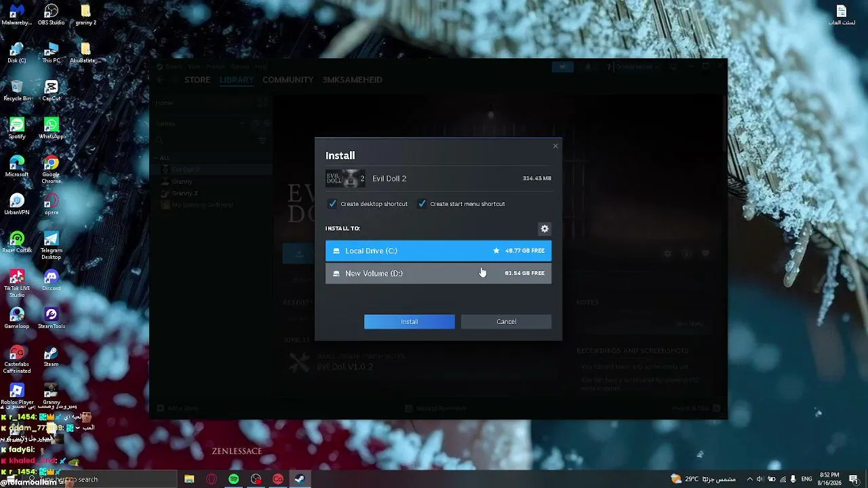
Task: Open Friends & Chat in Steam
Action: pos(696,408)
